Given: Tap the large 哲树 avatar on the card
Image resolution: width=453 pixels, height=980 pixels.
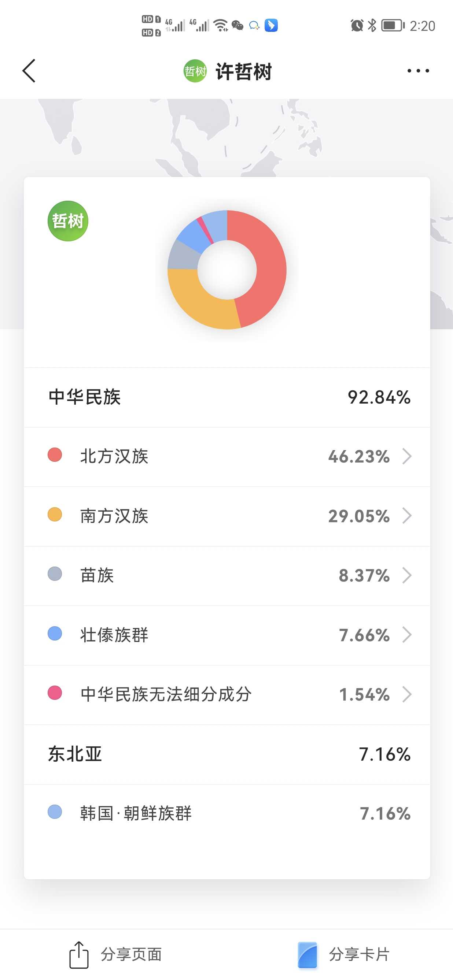Looking at the screenshot, I should point(68,221).
